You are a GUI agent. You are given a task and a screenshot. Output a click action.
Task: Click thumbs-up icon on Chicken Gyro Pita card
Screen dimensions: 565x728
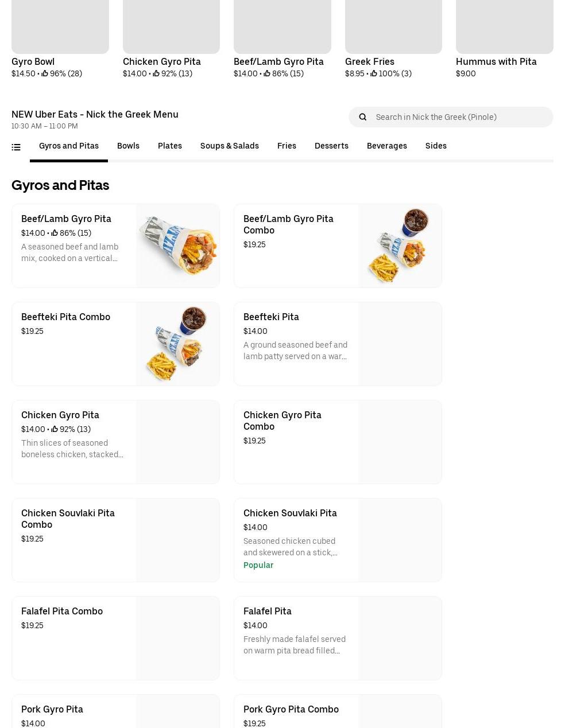tap(55, 429)
